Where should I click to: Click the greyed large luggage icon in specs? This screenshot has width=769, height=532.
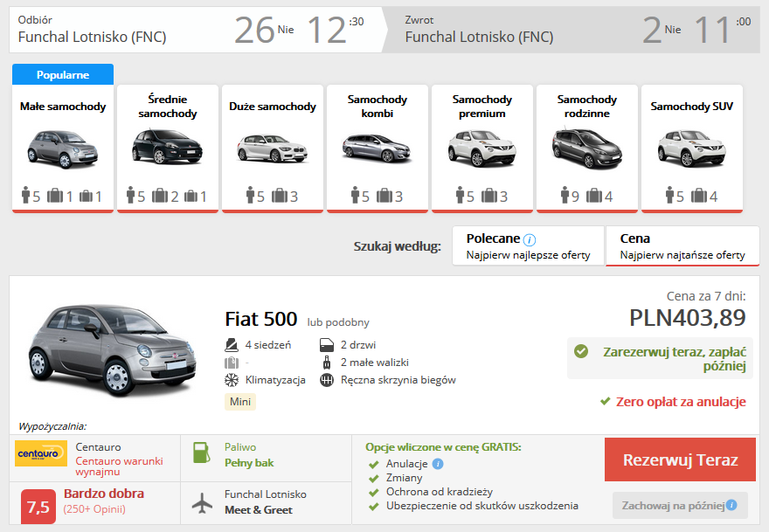231,363
